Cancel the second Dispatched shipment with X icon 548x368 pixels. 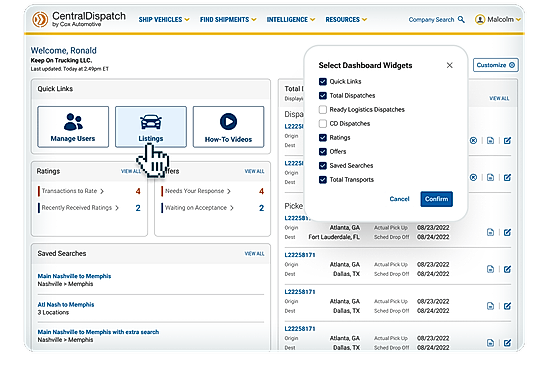click(x=473, y=178)
